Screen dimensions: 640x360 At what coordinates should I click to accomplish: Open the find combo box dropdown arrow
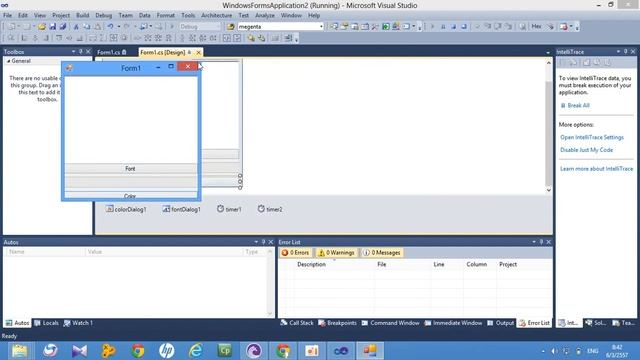pos(321,27)
